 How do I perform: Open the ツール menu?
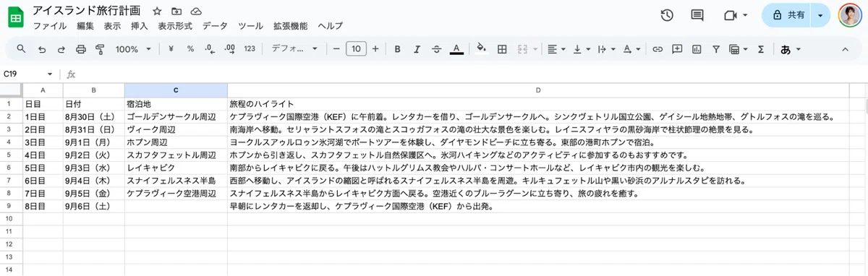point(250,26)
